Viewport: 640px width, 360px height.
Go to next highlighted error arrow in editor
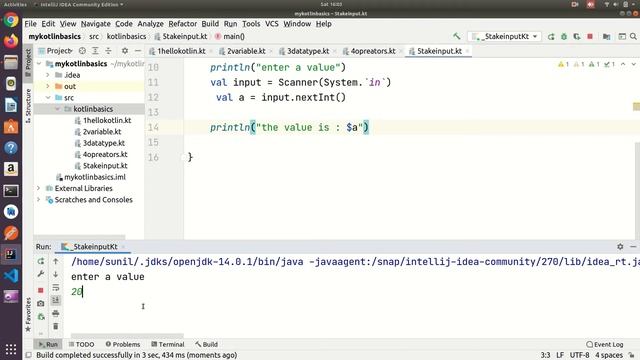click(633, 64)
